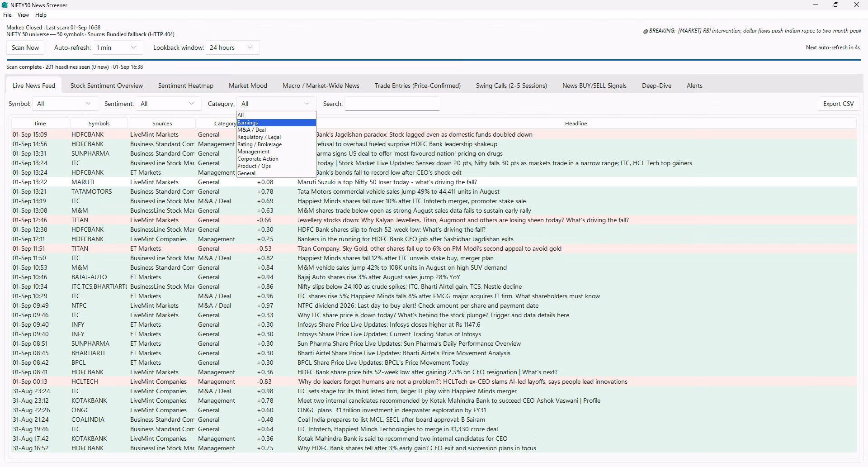Choose Product / Ops category option

point(276,166)
